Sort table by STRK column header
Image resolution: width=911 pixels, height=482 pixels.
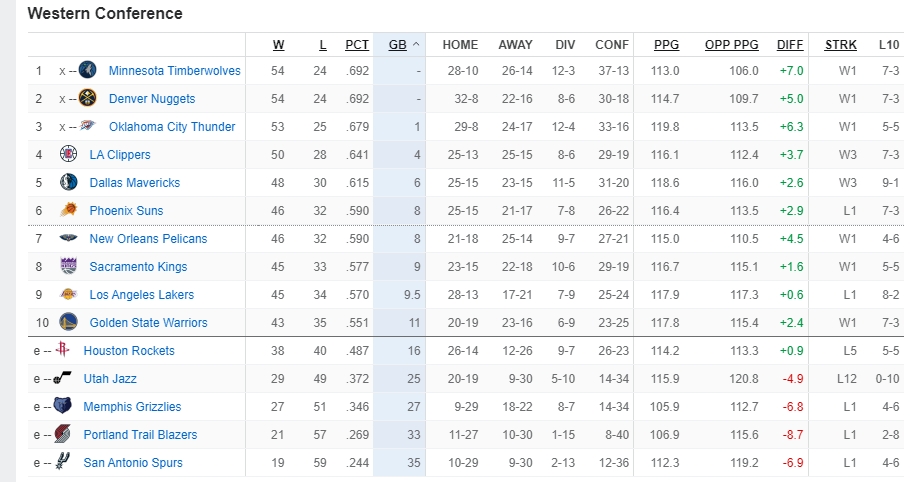pyautogui.click(x=841, y=45)
